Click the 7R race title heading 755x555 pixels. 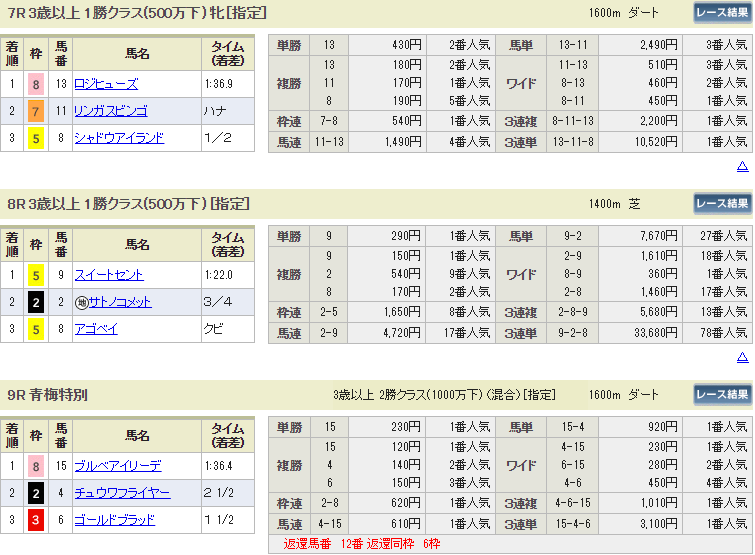(x=137, y=13)
